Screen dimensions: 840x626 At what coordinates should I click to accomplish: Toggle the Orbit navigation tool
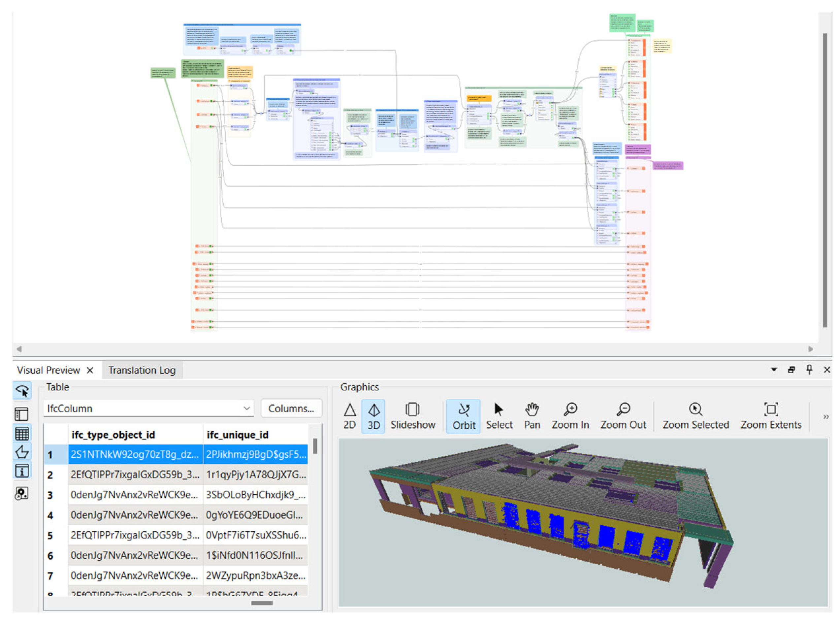pyautogui.click(x=463, y=416)
